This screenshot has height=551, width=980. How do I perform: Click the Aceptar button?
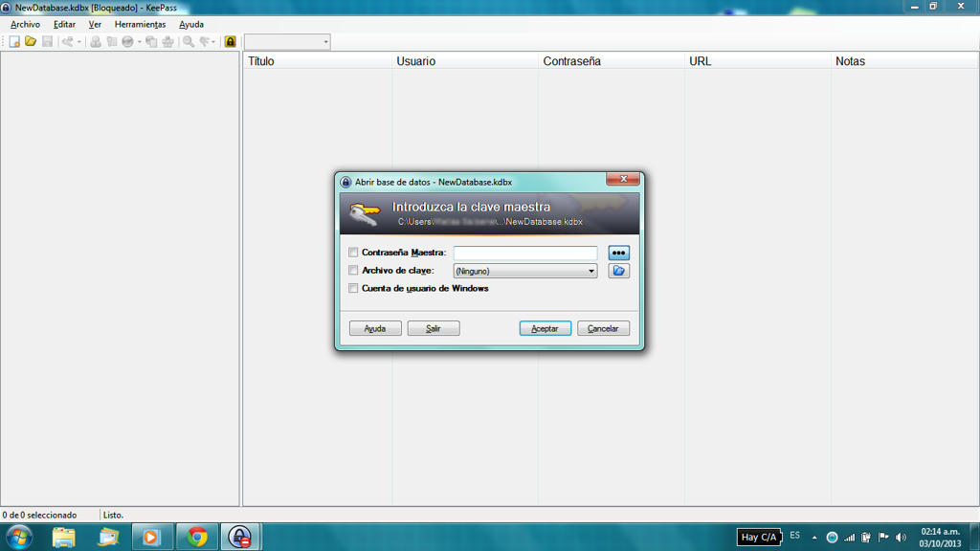click(545, 329)
